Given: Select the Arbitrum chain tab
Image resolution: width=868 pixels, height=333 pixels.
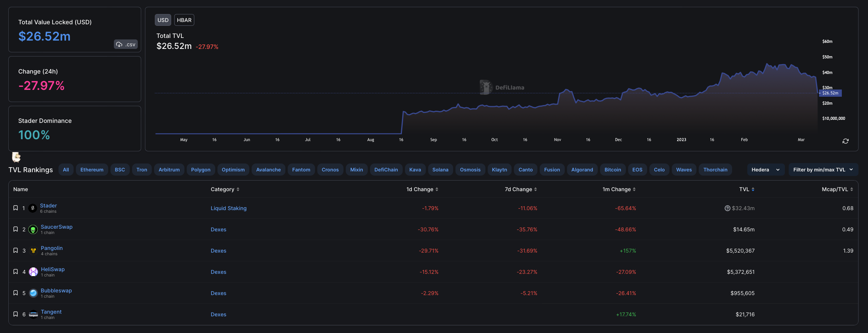Looking at the screenshot, I should tap(169, 170).
